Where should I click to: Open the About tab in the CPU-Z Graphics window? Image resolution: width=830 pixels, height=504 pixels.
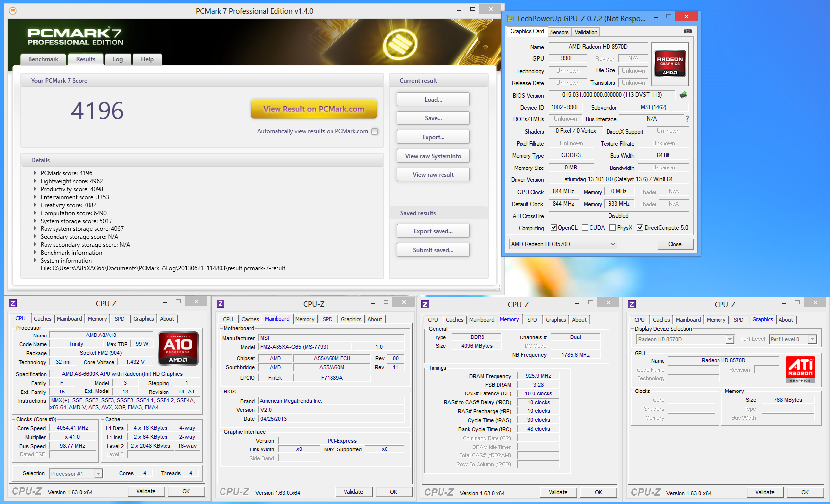coord(786,320)
